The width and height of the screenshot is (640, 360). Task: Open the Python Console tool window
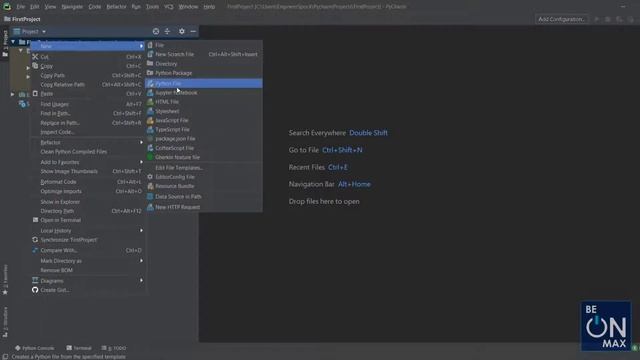pos(35,348)
